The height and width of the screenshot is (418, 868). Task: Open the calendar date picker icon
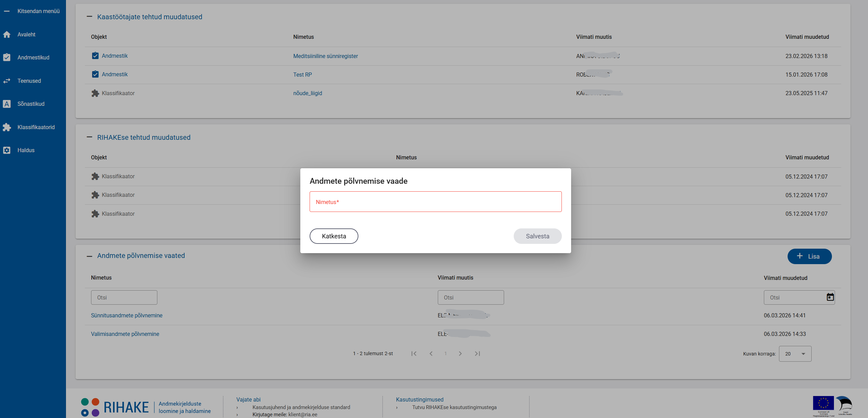(830, 297)
